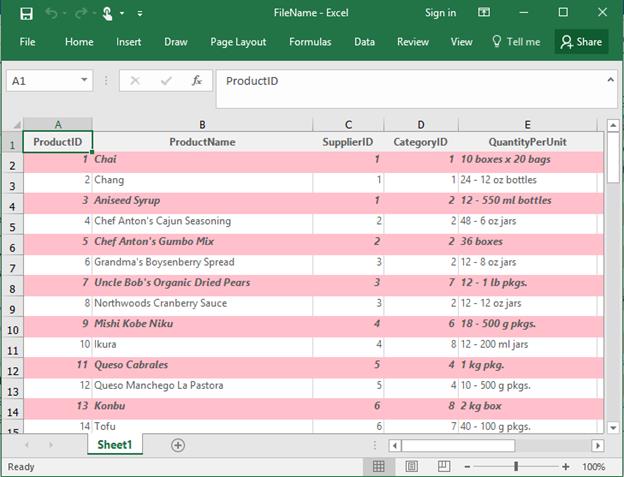Click the Share button
Viewport: 624px width, 477px height.
(x=581, y=42)
